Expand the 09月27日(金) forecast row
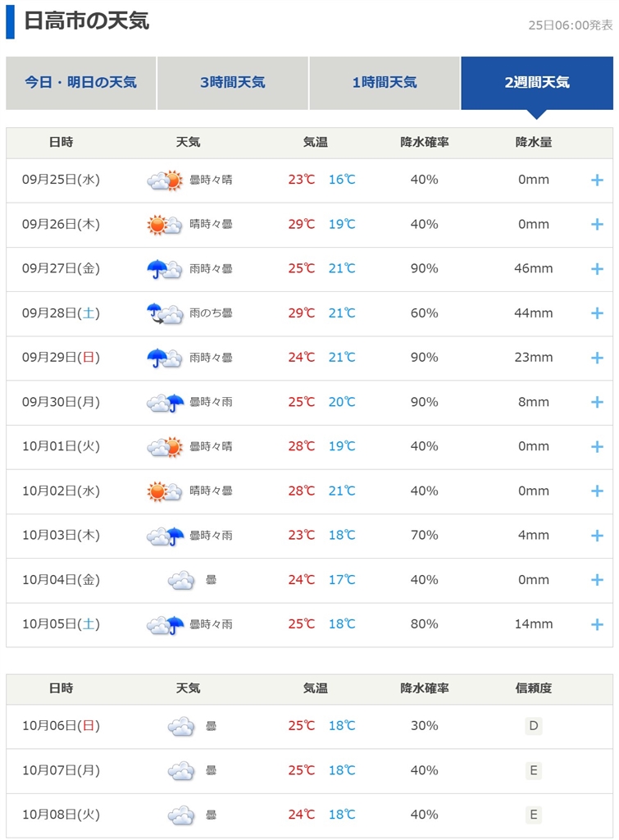This screenshot has height=840, width=619. 597,268
